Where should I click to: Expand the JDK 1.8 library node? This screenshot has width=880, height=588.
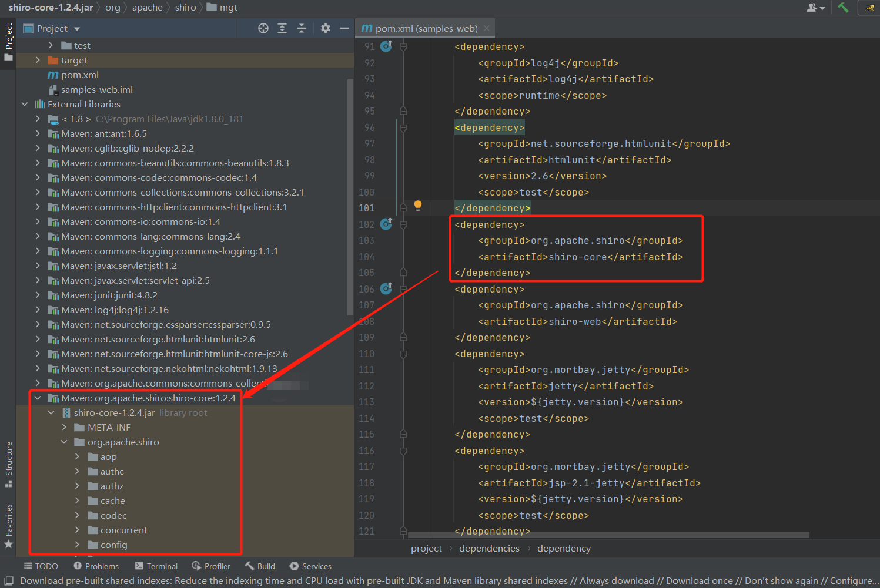coord(38,119)
